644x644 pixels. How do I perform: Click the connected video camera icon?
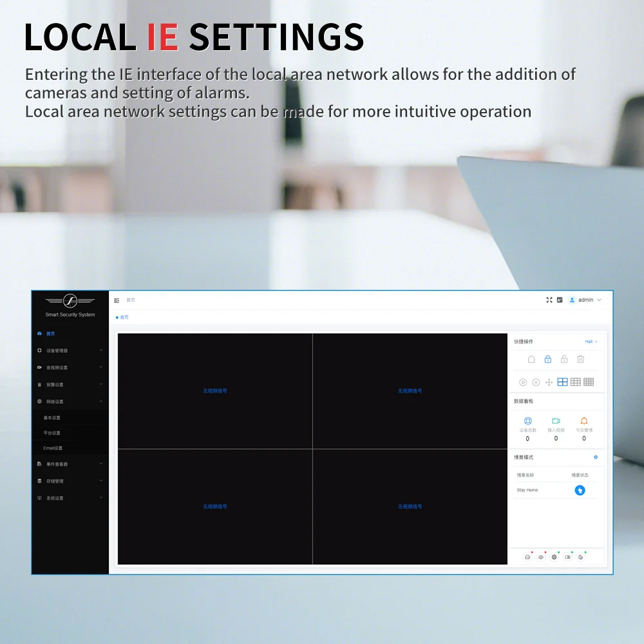tap(556, 421)
